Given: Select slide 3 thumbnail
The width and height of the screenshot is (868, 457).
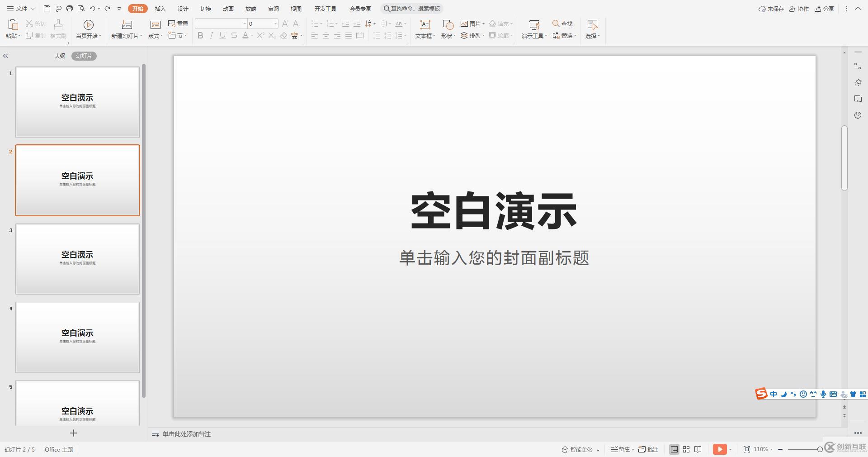Looking at the screenshot, I should tap(78, 259).
